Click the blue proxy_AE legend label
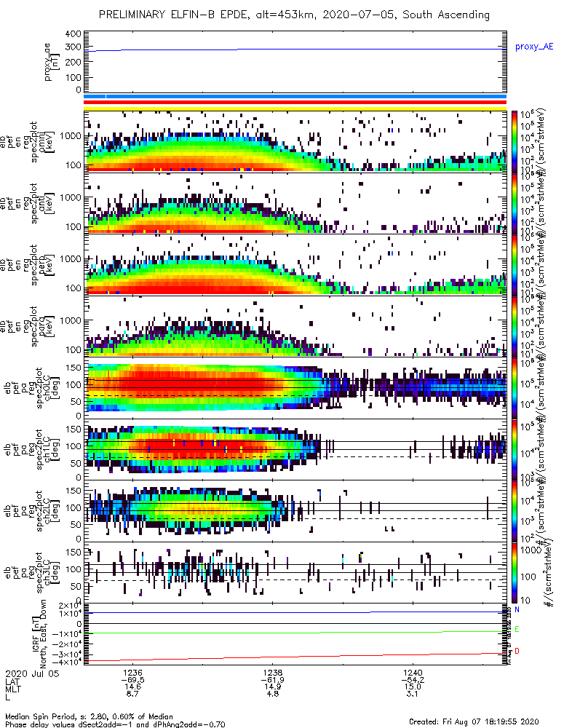 pos(534,47)
